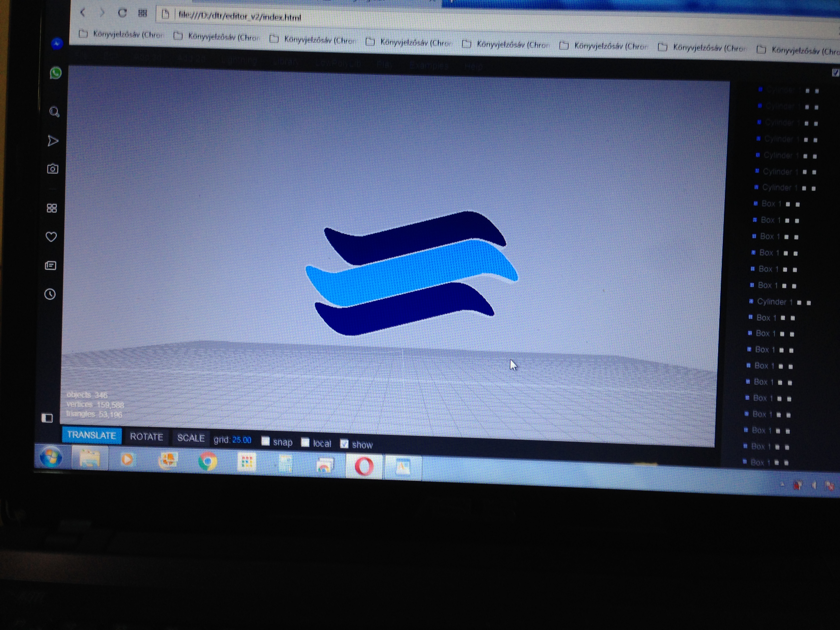Toggle the checked checkbox above the object list

pyautogui.click(x=835, y=73)
